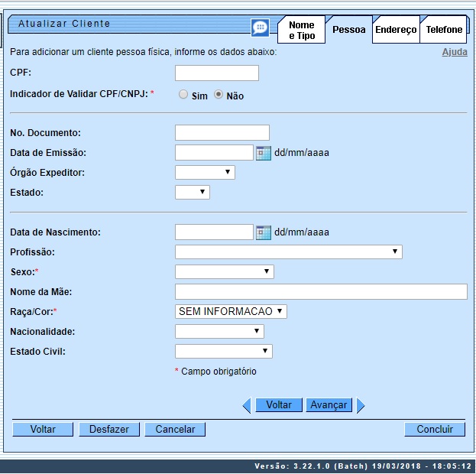Click center Voltar button next to Avançar
Image resolution: width=476 pixels, height=474 pixels.
click(279, 405)
